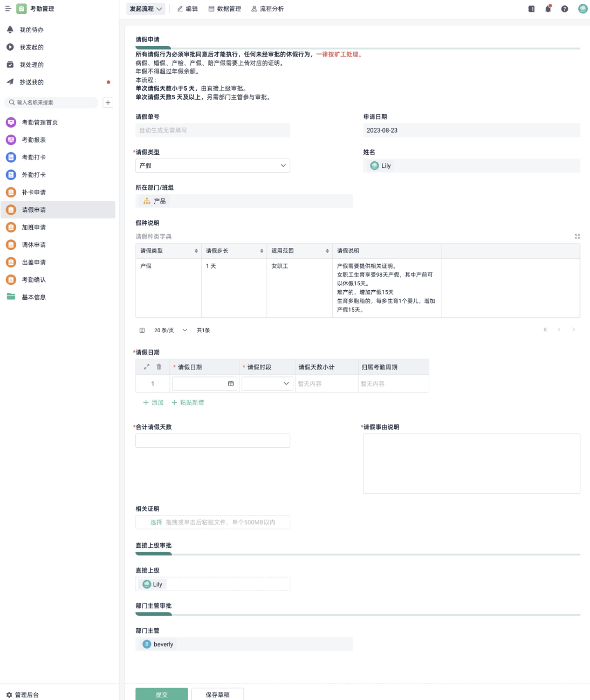
Task: Click the 考勤报表 sidebar icon
Action: (11, 140)
